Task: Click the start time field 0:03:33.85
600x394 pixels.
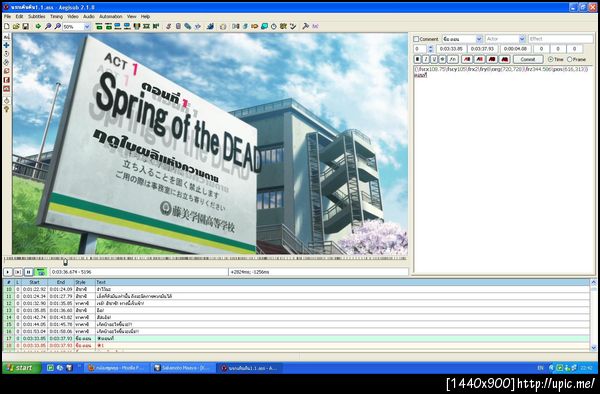Action: [451, 49]
